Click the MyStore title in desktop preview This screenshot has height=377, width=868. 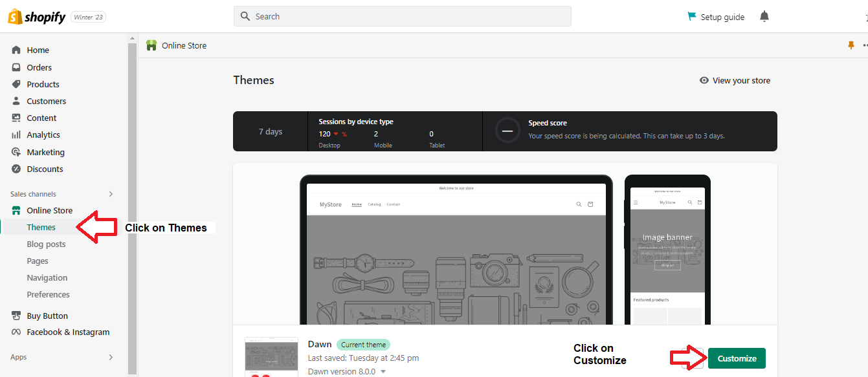331,204
